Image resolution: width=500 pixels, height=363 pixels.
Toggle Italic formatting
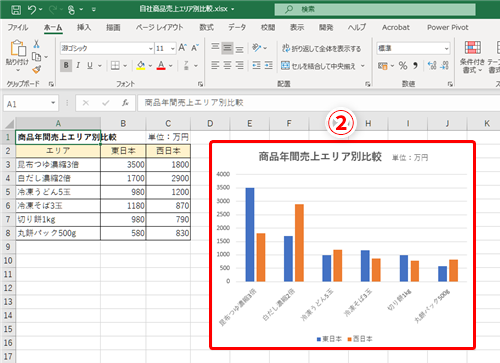point(78,65)
